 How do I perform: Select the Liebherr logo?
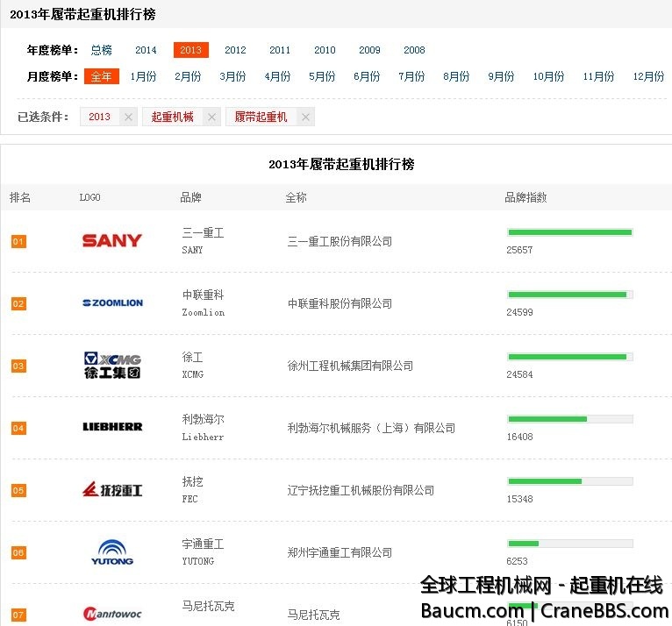[x=111, y=427]
